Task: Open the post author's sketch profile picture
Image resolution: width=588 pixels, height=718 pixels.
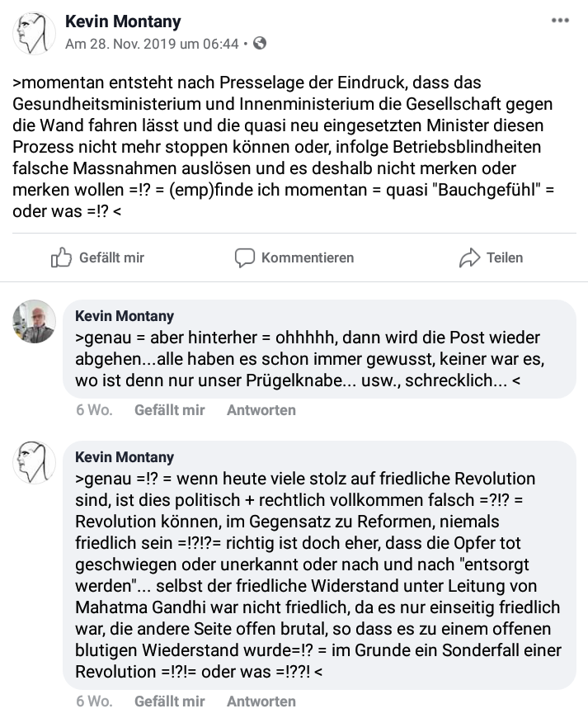Action: [x=34, y=33]
